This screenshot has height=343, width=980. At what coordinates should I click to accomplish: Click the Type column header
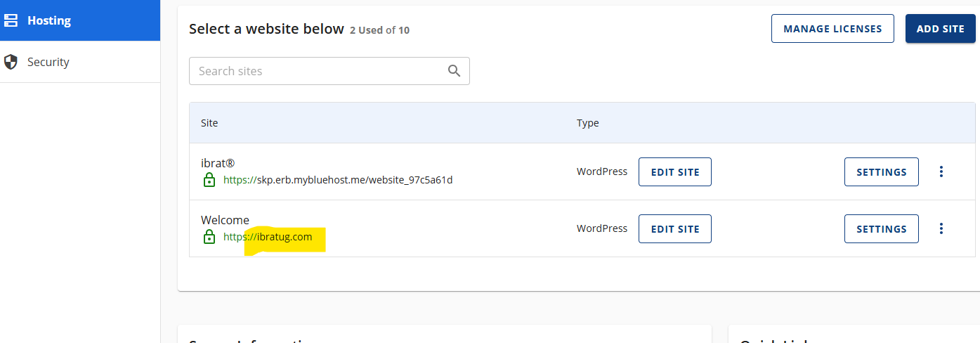[x=588, y=123]
